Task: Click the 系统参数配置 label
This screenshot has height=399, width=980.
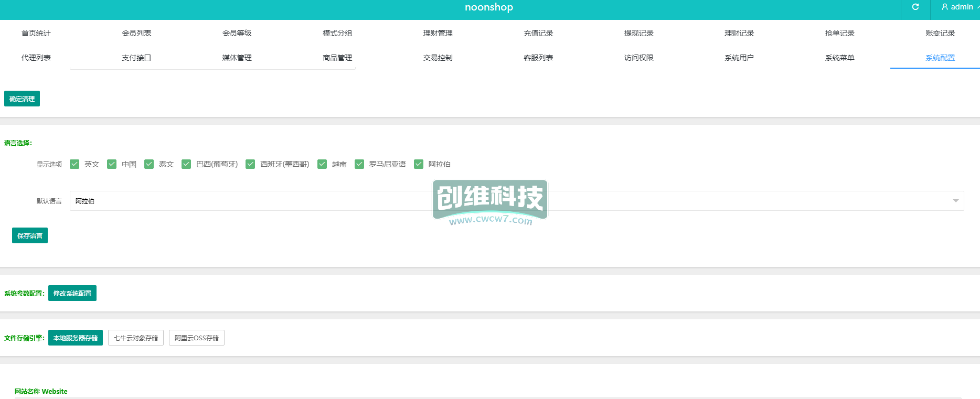Action: pos(25,293)
